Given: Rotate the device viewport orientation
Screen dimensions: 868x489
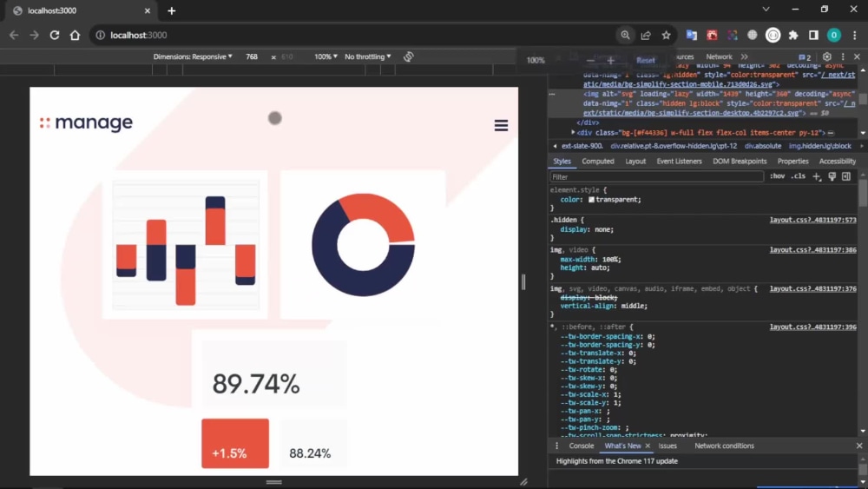Looking at the screenshot, I should tap(409, 56).
